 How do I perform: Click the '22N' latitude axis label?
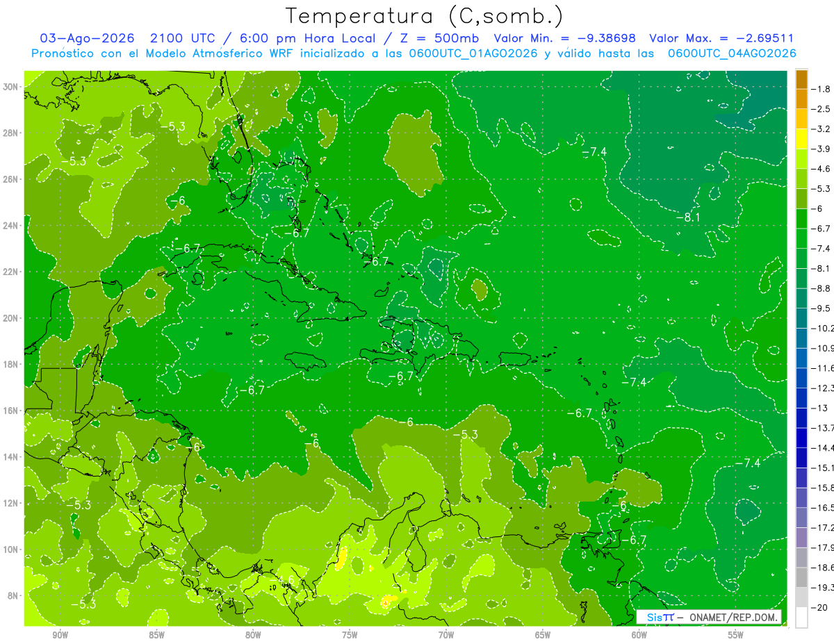click(10, 272)
